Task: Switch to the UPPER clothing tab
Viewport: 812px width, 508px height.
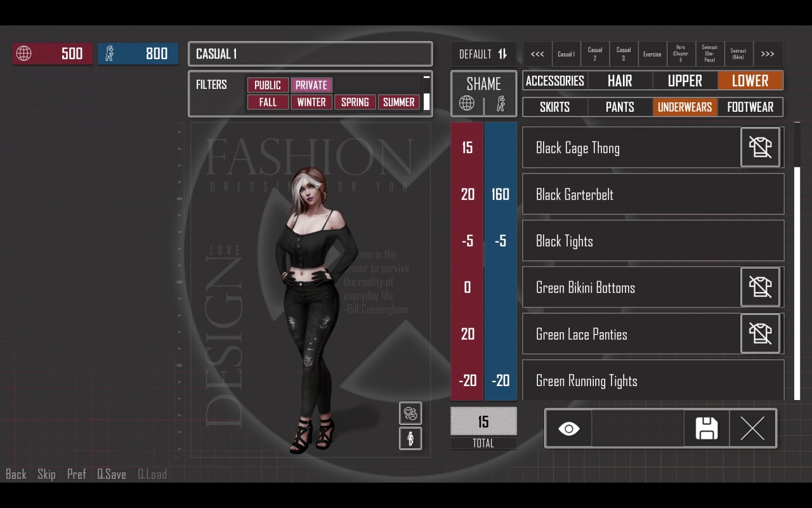Action: pos(684,81)
